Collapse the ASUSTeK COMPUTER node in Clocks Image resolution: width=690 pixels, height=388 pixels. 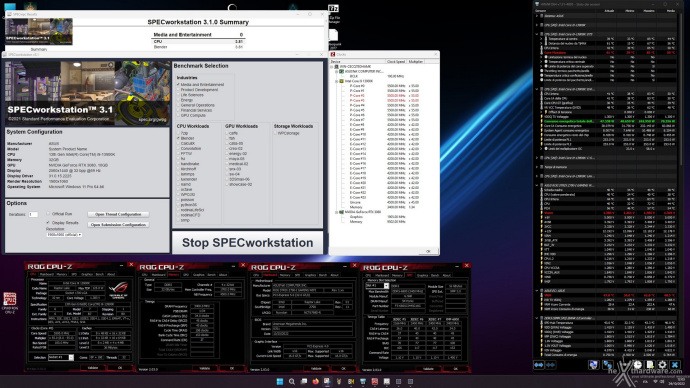(x=337, y=71)
